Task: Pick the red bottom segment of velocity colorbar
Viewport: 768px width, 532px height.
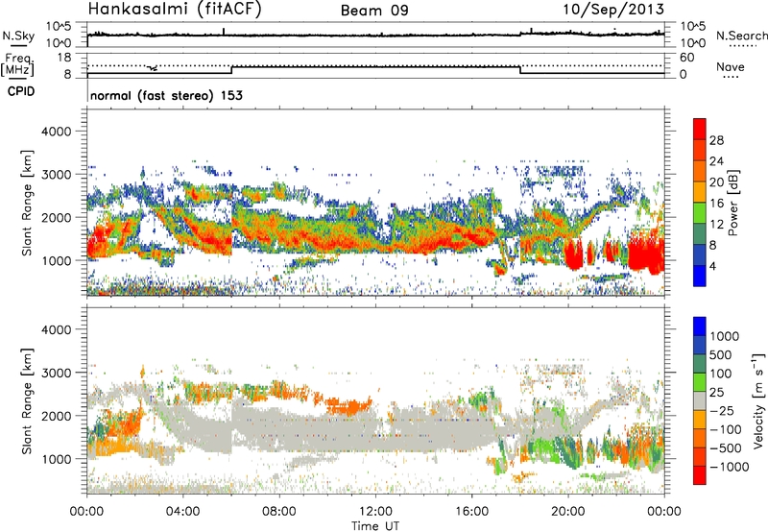Action: pyautogui.click(x=700, y=475)
